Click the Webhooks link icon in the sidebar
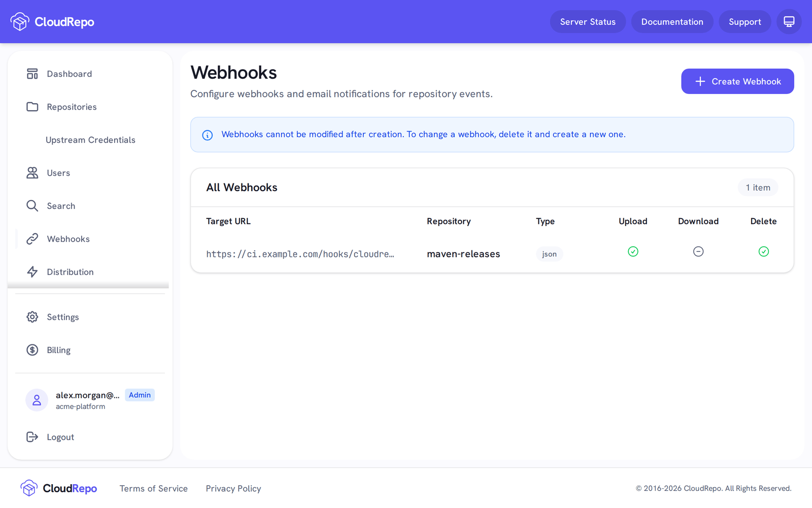The width and height of the screenshot is (812, 508). tap(32, 239)
